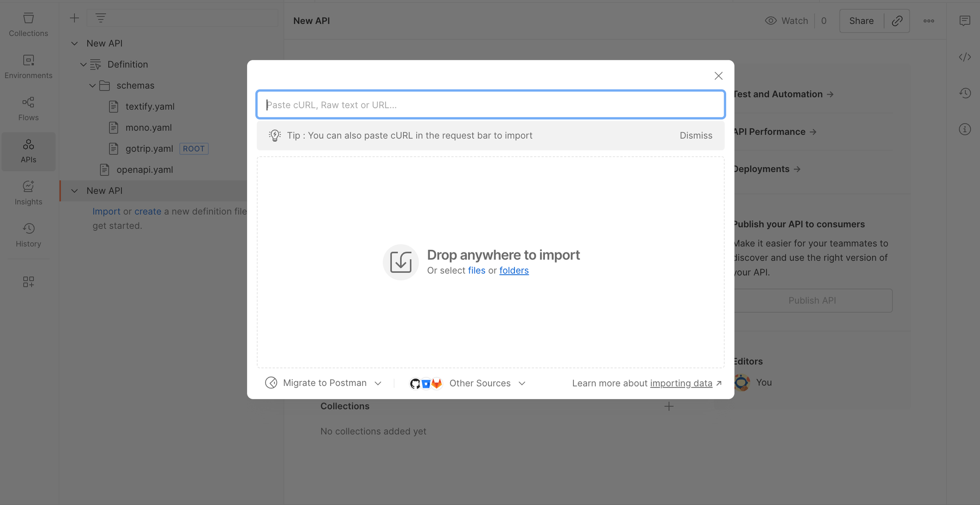
Task: Toggle Watch on the New API
Action: pos(786,21)
